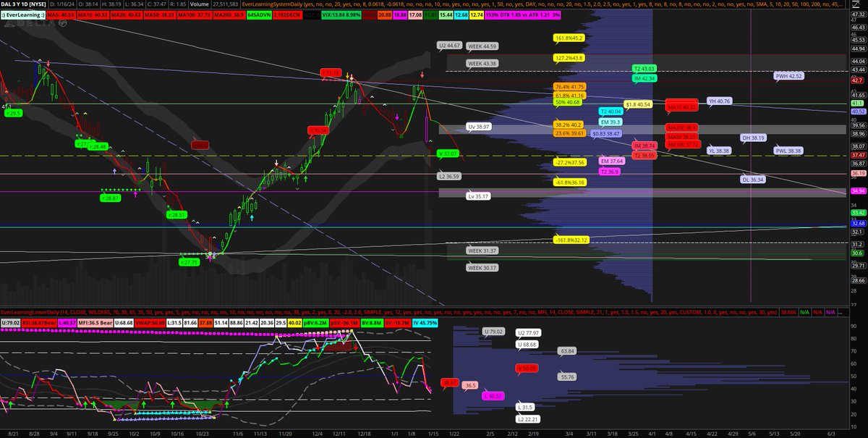
Task: Click the -61.8%36.16 Fibonacci bubble
Action: [x=570, y=183]
